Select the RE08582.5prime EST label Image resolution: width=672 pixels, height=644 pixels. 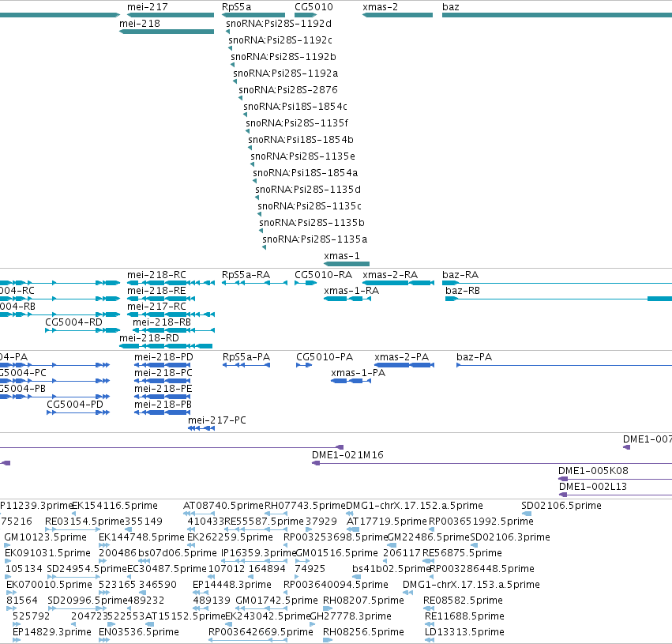click(x=463, y=601)
